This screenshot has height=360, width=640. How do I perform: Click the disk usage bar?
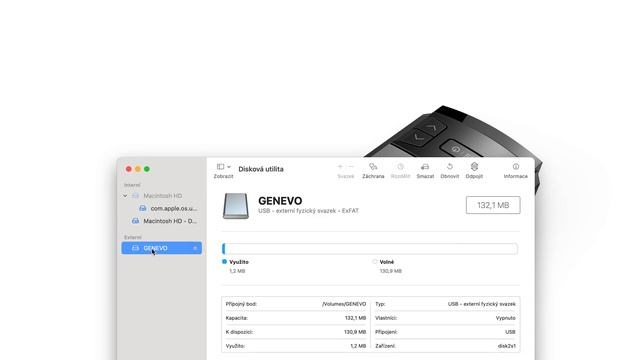click(370, 249)
